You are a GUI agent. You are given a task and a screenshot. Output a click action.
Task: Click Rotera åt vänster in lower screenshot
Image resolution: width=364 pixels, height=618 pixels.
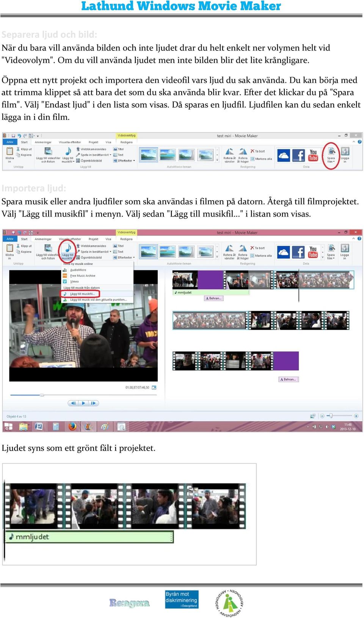[x=229, y=252]
